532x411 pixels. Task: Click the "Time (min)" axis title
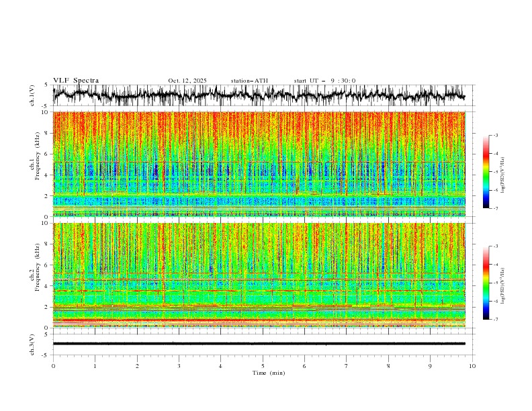[x=269, y=373]
